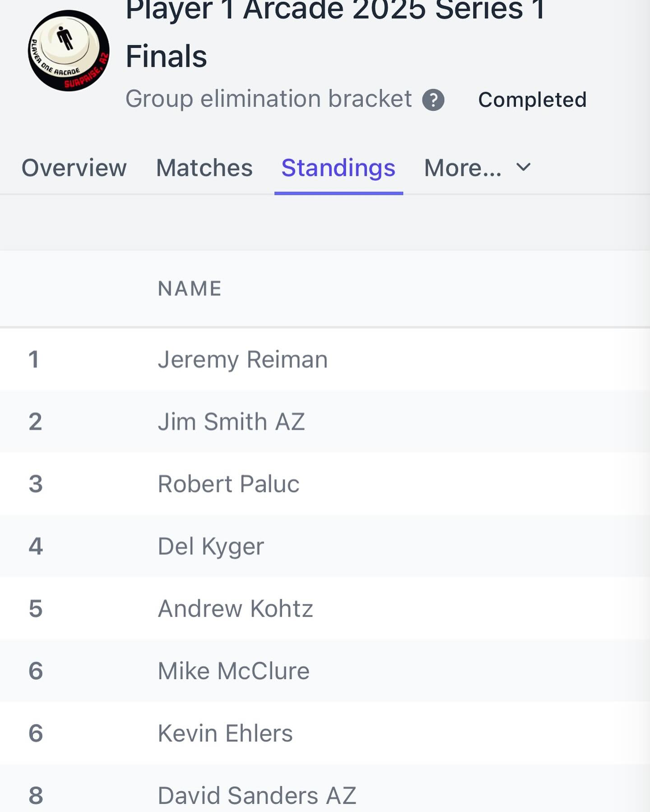
Task: Open the bracket type help question mark
Action: click(433, 100)
